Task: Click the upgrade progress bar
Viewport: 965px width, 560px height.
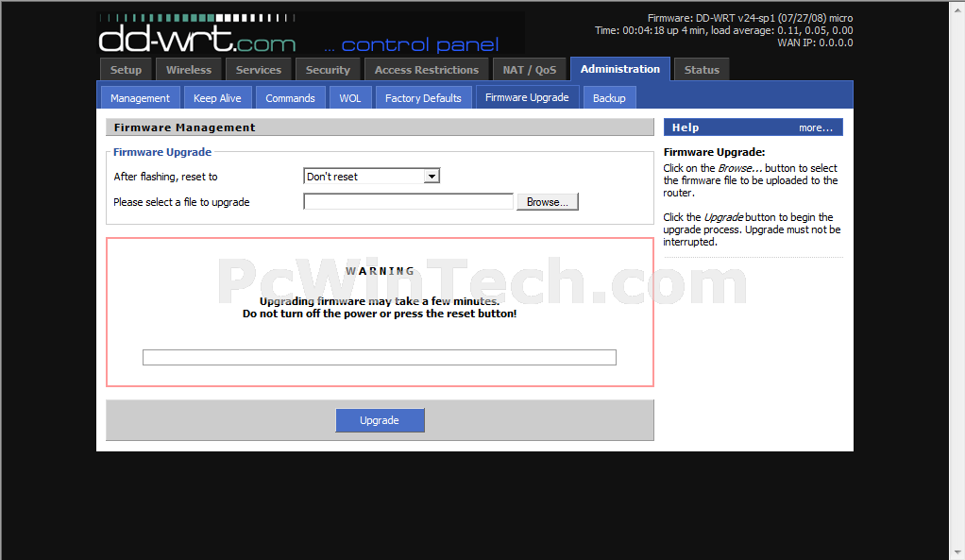Action: coord(380,358)
